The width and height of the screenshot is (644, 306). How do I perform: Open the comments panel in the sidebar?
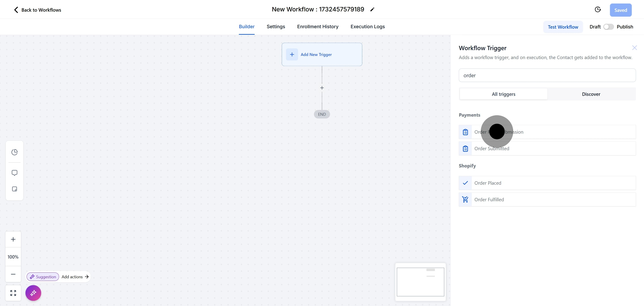[x=14, y=173]
